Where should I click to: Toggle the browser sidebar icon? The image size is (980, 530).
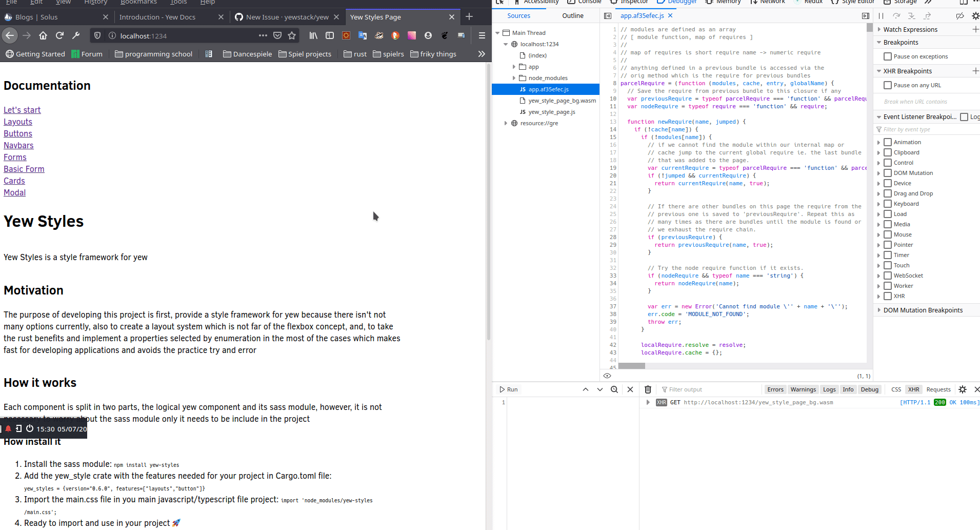pyautogui.click(x=330, y=35)
